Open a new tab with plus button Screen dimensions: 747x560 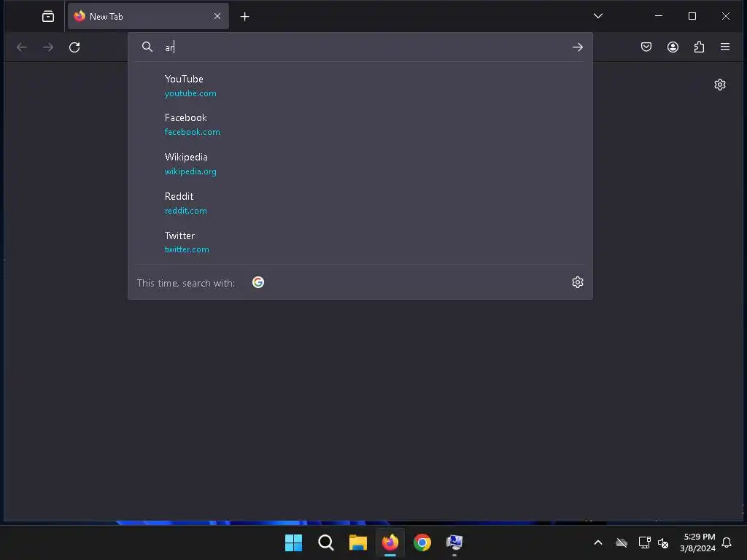(x=245, y=17)
